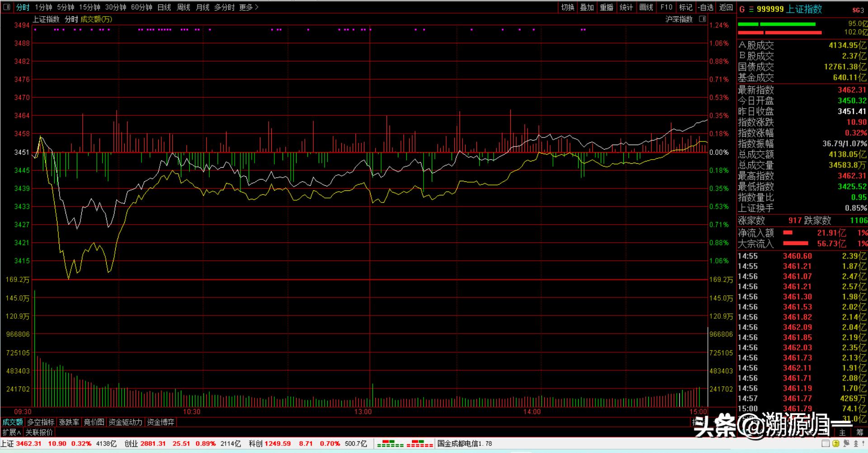Viewport: 868px width, 453px height.
Task: Open the 成交额(万) indicator selector
Action: (96, 19)
